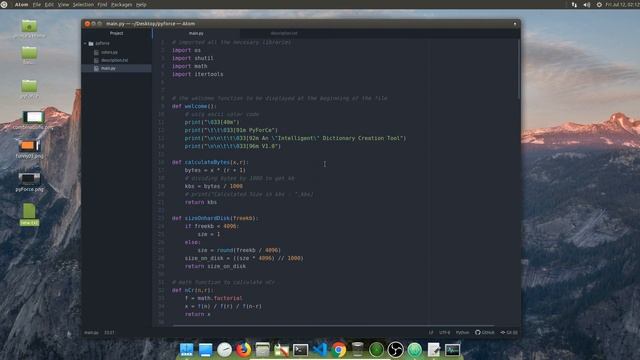Image resolution: width=640 pixels, height=360 pixels.
Task: Launch the Terminal from the dock
Action: coord(300,350)
